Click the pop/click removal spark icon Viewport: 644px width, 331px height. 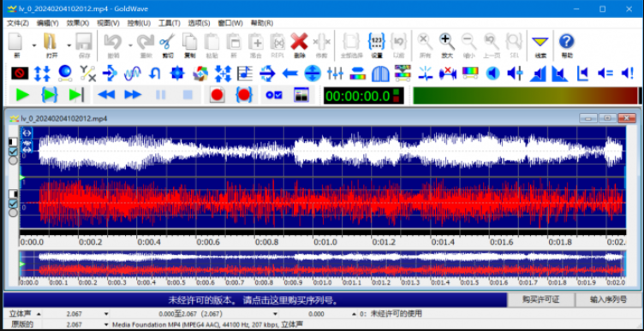[426, 74]
